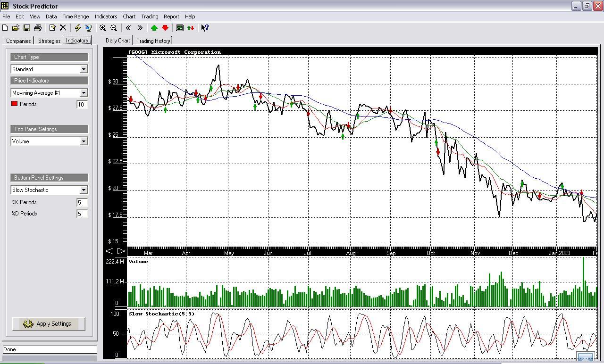
Task: Open the context Help pointer tool
Action: [x=204, y=28]
